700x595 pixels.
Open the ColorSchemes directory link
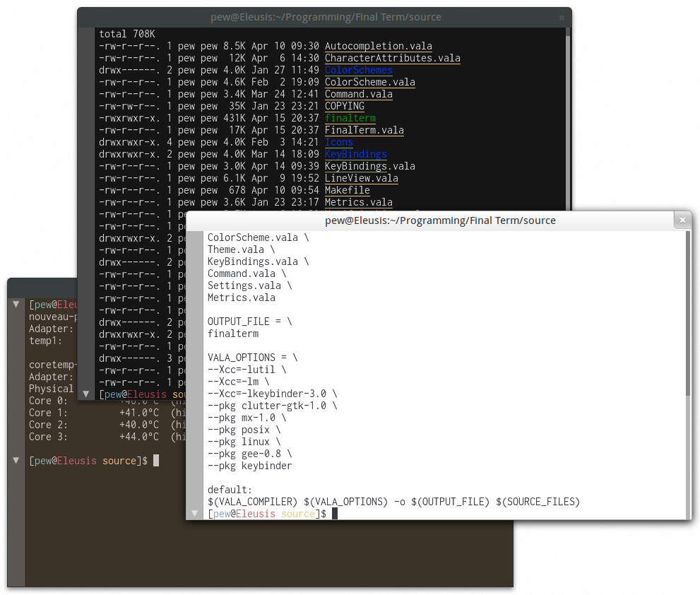click(358, 70)
